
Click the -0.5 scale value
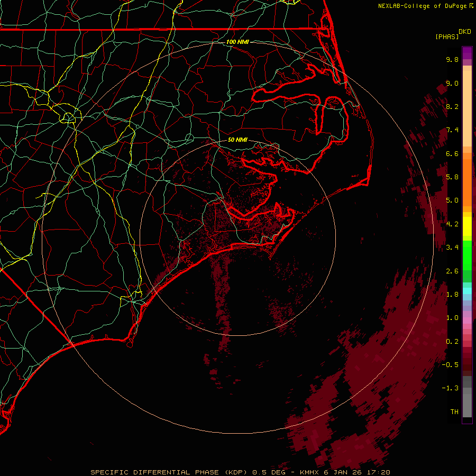pyautogui.click(x=450, y=364)
